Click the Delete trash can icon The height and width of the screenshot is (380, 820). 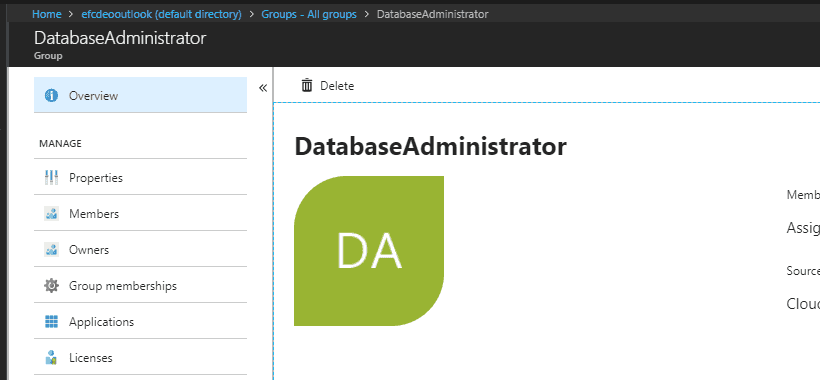307,85
